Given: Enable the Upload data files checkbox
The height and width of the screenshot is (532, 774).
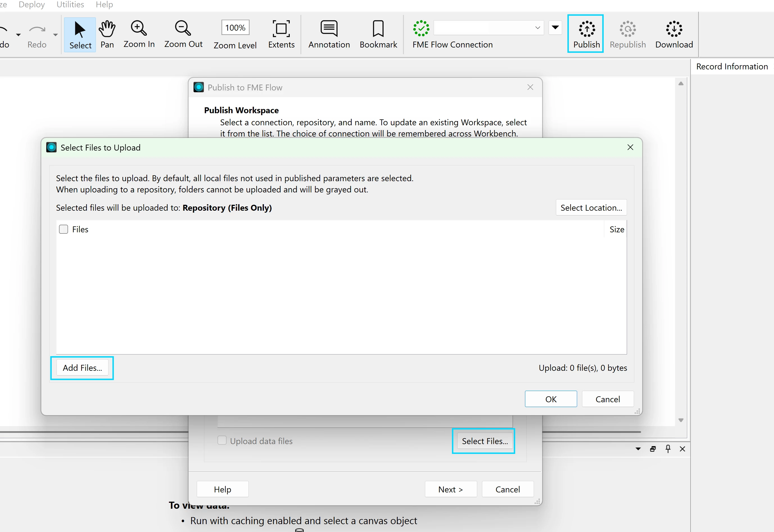Looking at the screenshot, I should click(222, 440).
